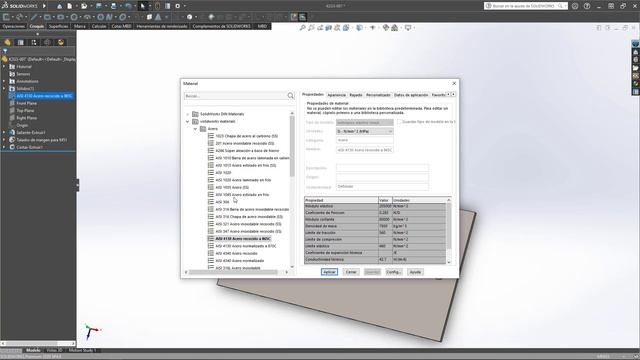The image size is (640, 360).
Task: Select AISI 1020 material
Action: (x=223, y=173)
